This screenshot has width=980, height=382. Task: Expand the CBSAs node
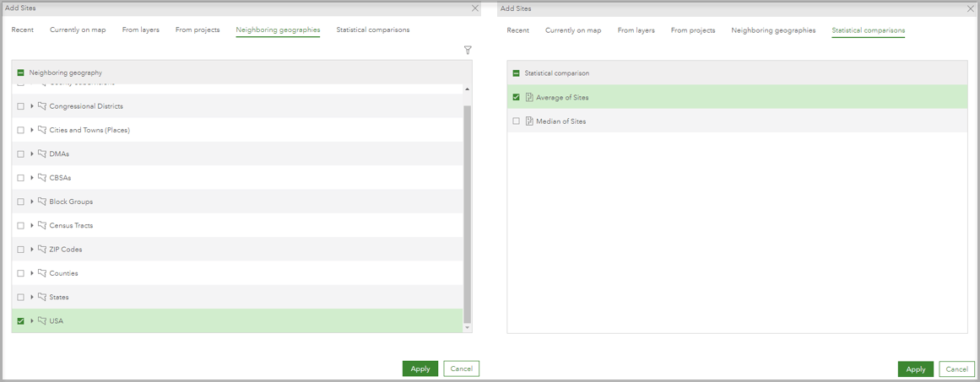32,177
